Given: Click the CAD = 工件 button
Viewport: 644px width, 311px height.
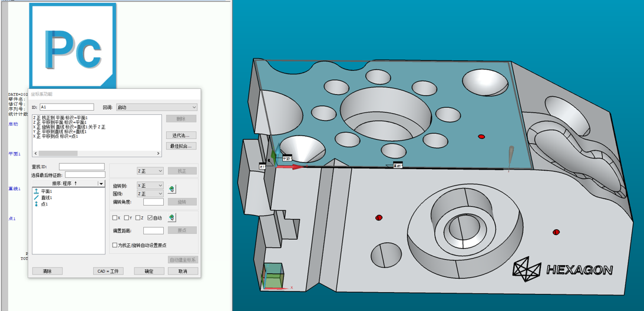Looking at the screenshot, I should (108, 271).
